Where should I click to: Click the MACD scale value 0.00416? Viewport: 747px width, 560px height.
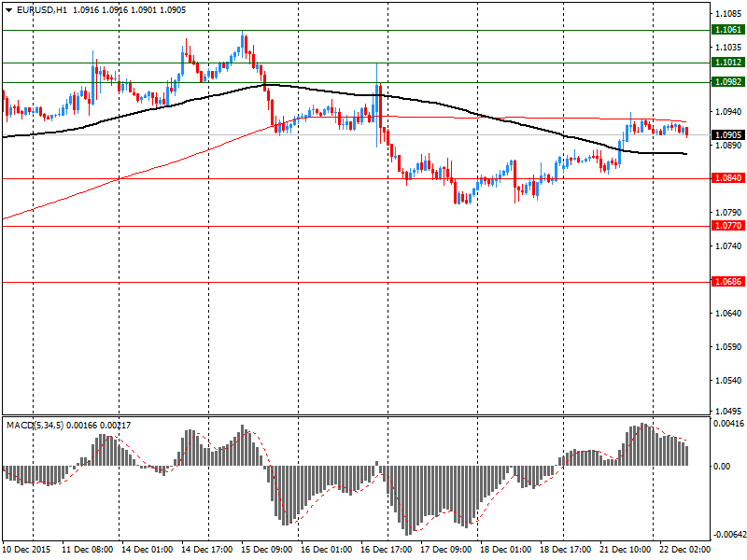[x=729, y=423]
